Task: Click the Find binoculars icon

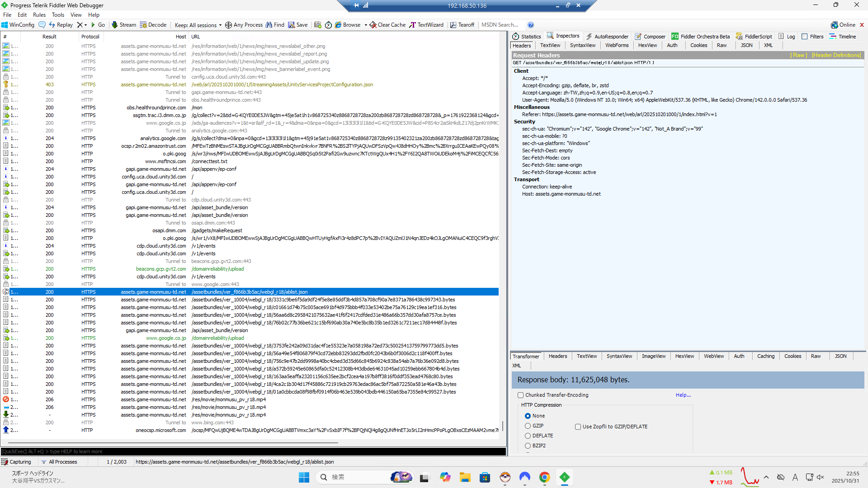Action: click(x=269, y=25)
